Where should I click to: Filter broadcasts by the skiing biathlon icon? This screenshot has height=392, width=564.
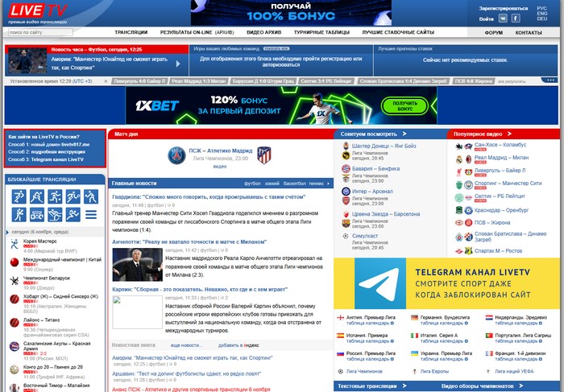tap(55, 214)
